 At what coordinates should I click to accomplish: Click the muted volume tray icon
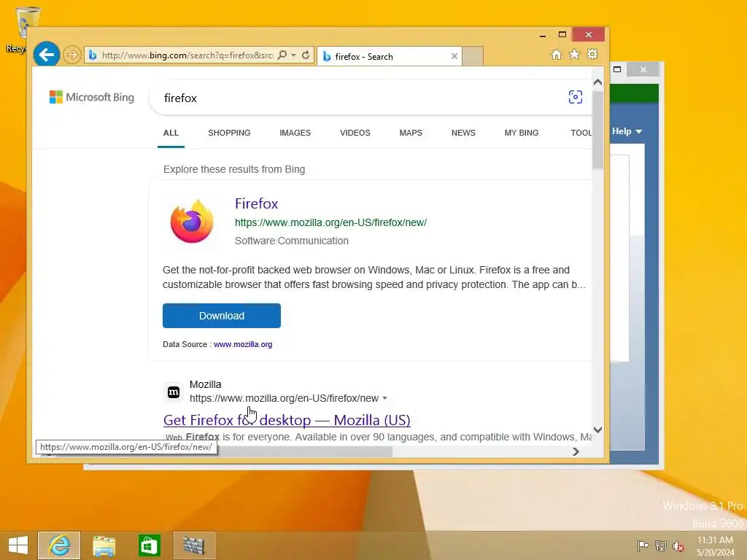pos(678,546)
